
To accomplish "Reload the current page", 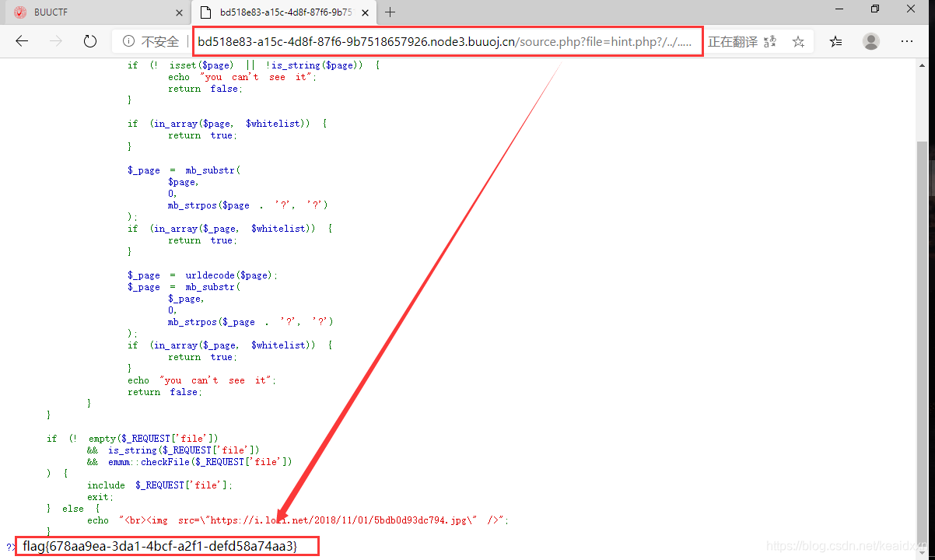I will click(x=89, y=41).
